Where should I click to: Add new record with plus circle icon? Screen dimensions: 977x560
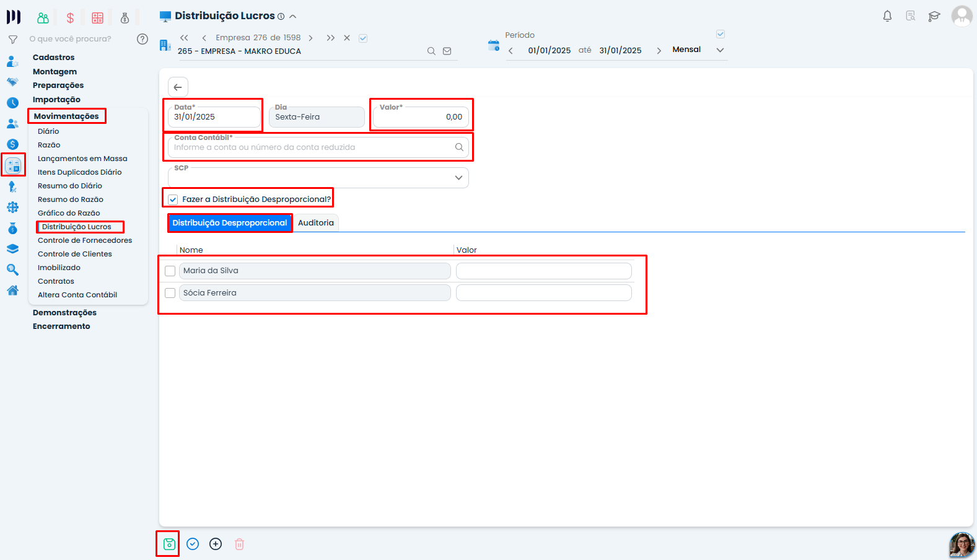tap(216, 544)
